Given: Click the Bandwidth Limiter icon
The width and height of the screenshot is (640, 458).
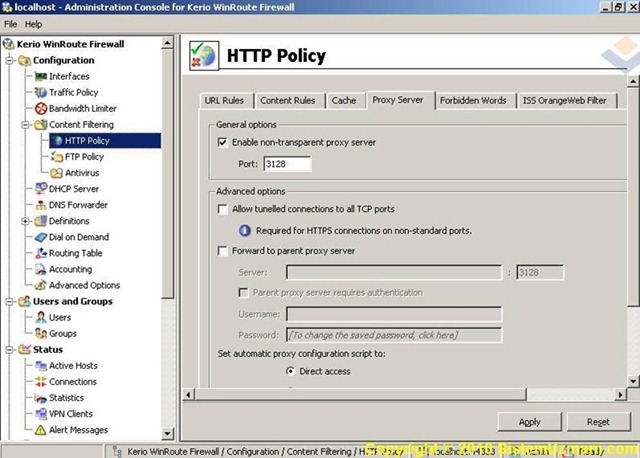Looking at the screenshot, I should click(x=40, y=109).
